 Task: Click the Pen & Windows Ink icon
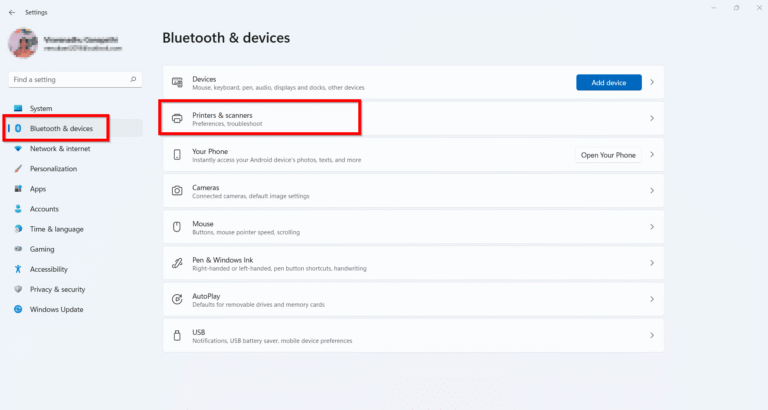point(177,263)
